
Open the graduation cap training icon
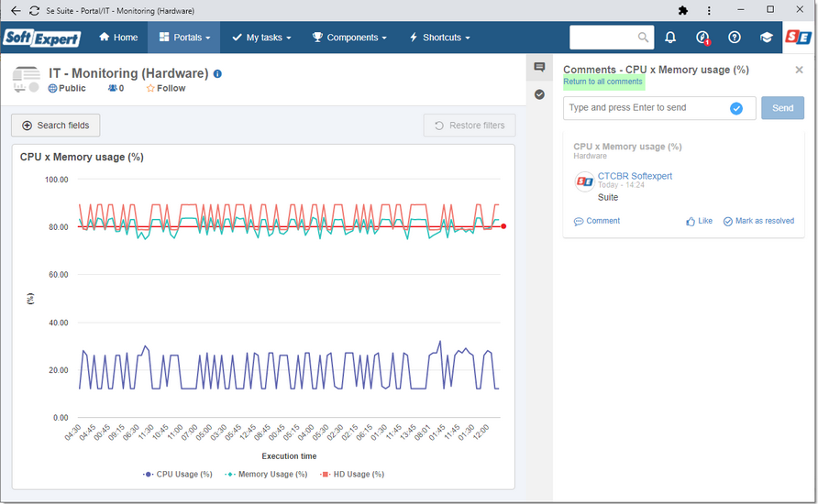click(766, 38)
